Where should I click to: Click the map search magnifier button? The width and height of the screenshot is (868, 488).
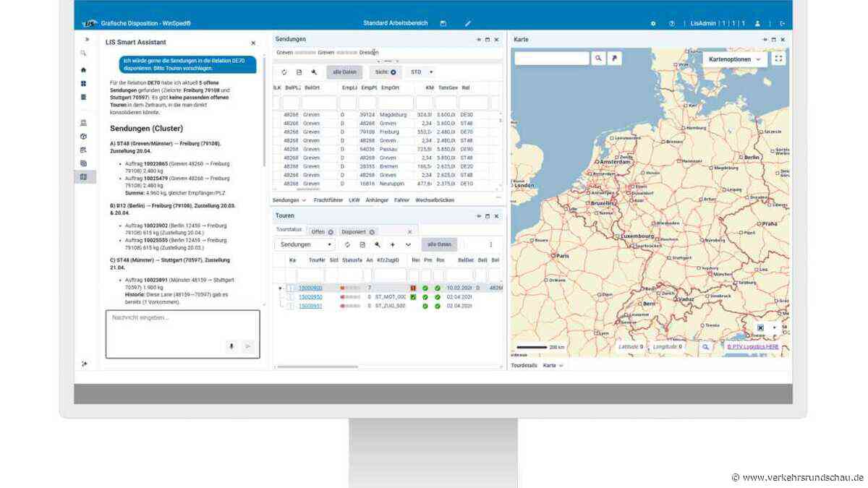598,59
